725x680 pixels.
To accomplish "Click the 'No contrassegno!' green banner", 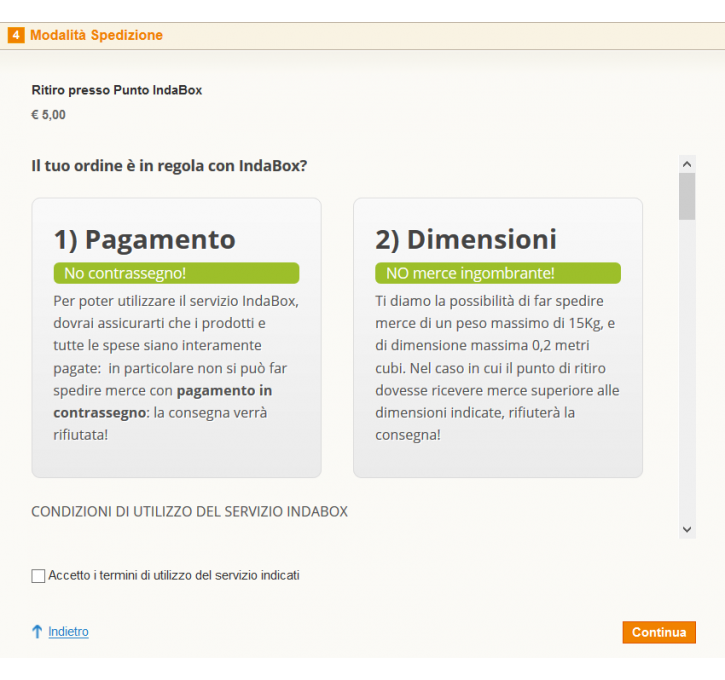I will point(176,273).
